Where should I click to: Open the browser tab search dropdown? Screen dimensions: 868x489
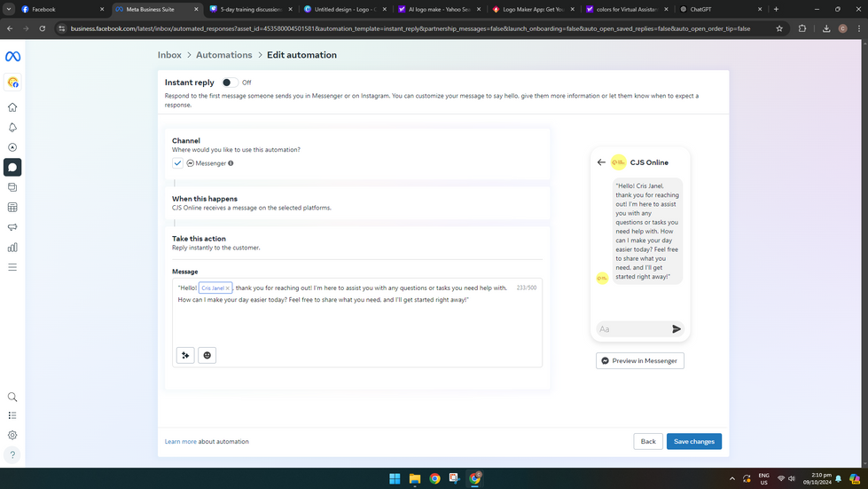tap(9, 9)
